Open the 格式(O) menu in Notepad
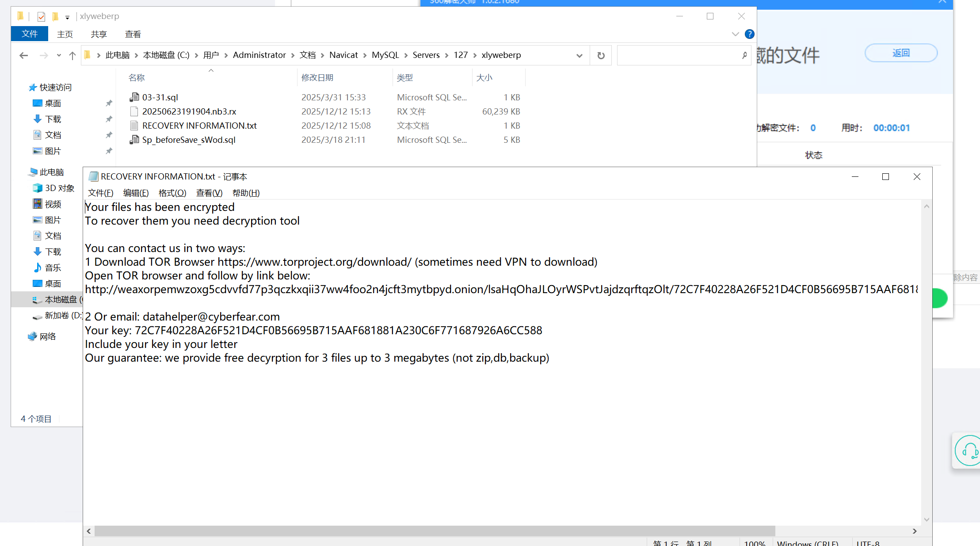 point(172,193)
